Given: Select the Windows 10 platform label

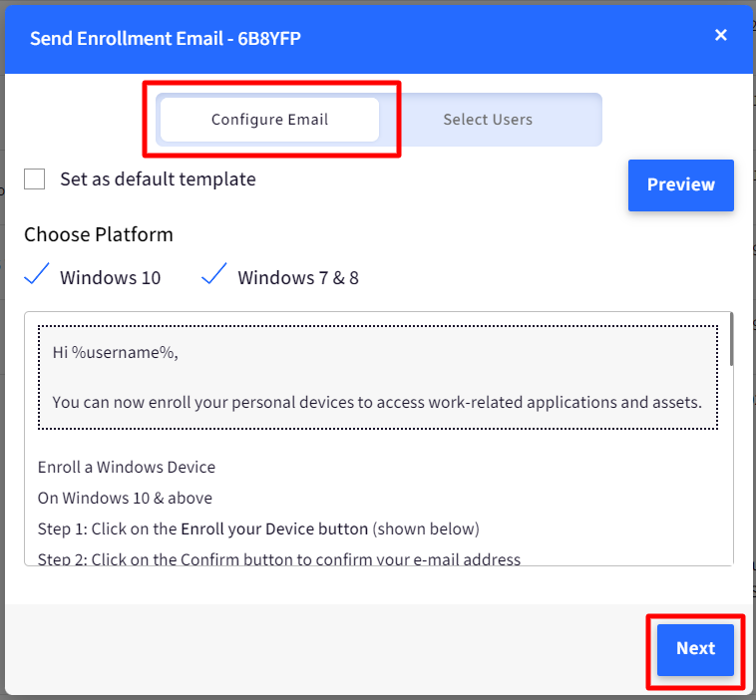Looking at the screenshot, I should tap(110, 277).
